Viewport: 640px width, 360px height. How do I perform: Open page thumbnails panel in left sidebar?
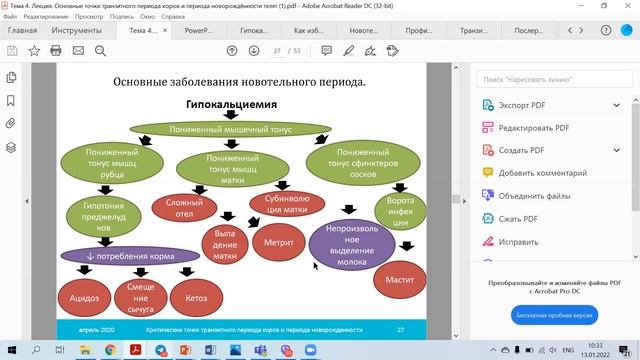coord(11,78)
